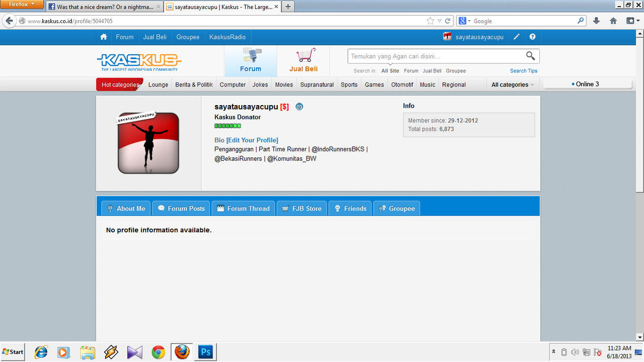644x362 pixels.
Task: Click KaskusRadio in top navigation
Action: tap(227, 37)
